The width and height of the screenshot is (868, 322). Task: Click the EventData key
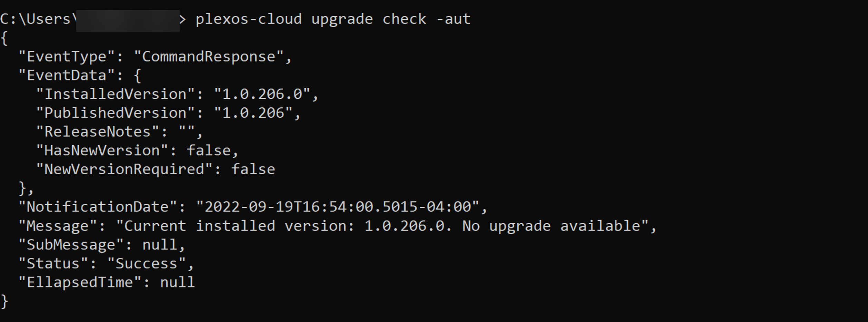[67, 75]
